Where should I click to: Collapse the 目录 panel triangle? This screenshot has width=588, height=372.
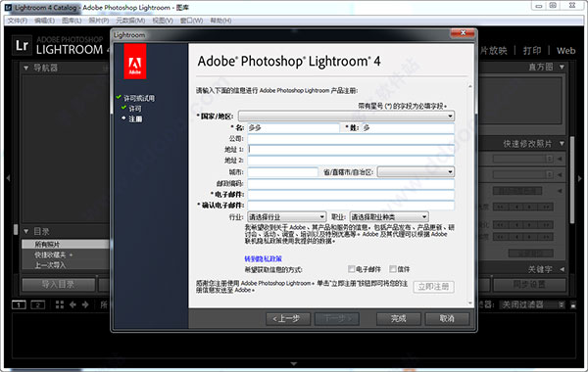[x=25, y=231]
